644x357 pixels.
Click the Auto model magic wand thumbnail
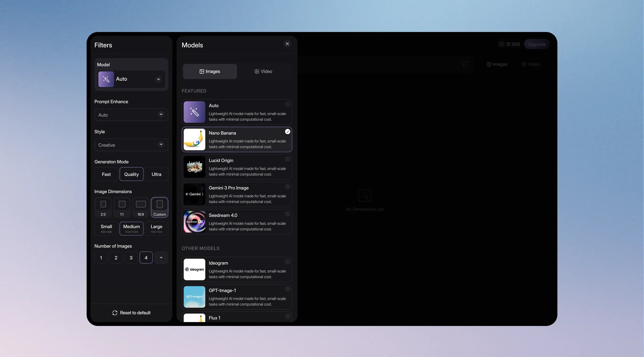(x=194, y=112)
